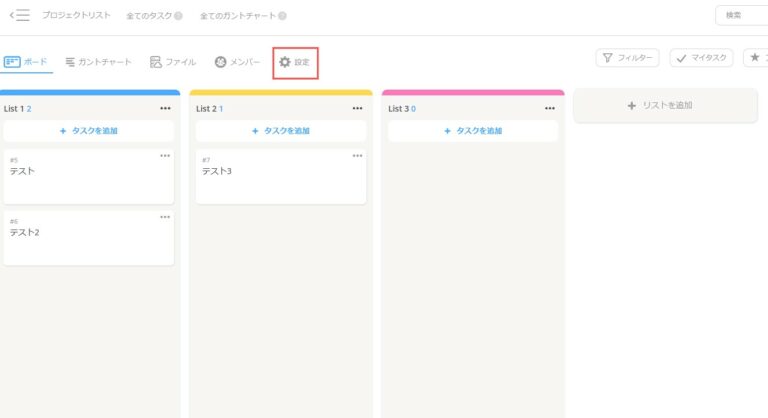Viewport: 768px width, 418px height.
Task: Open the List 2 three-dot menu
Action: (357, 108)
